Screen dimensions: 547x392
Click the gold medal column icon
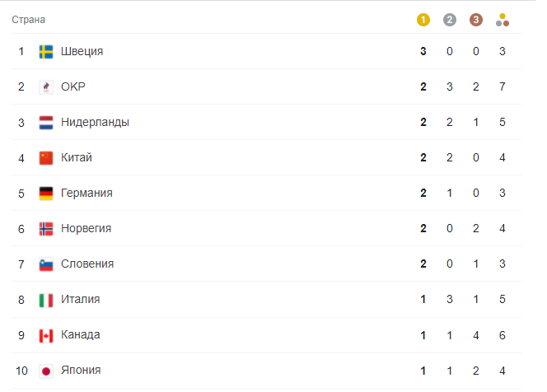(423, 20)
